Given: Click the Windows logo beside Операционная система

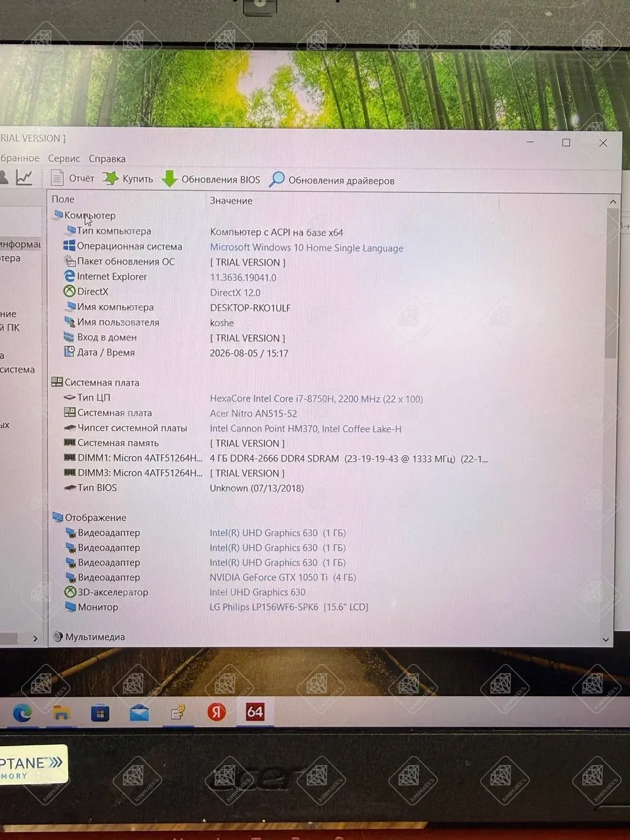Looking at the screenshot, I should pos(69,245).
